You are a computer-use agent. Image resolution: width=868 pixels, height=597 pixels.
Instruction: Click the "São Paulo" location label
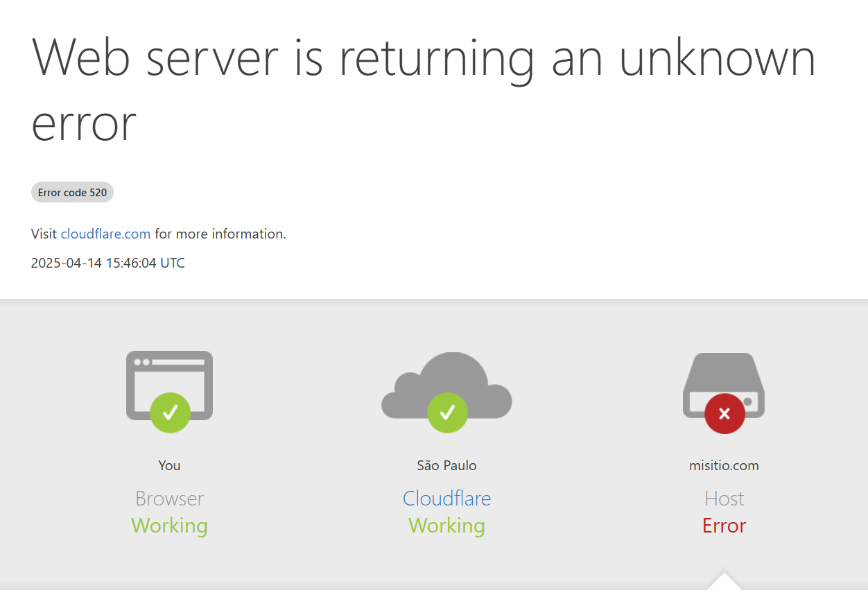pyautogui.click(x=447, y=465)
